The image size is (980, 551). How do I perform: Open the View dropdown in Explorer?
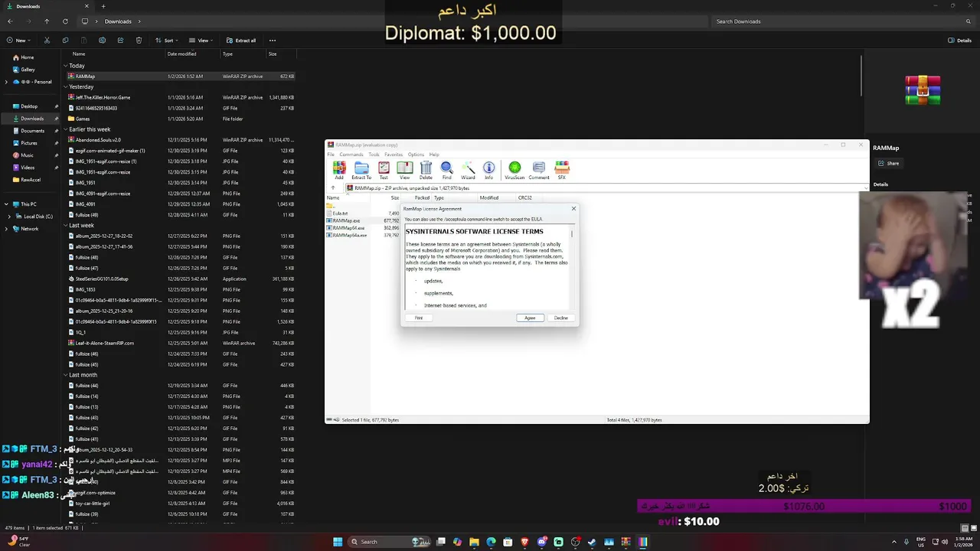202,41
